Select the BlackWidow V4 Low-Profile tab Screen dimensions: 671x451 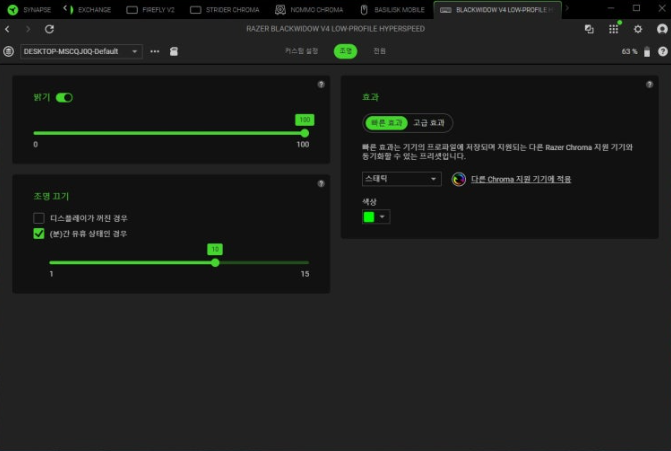coord(497,9)
